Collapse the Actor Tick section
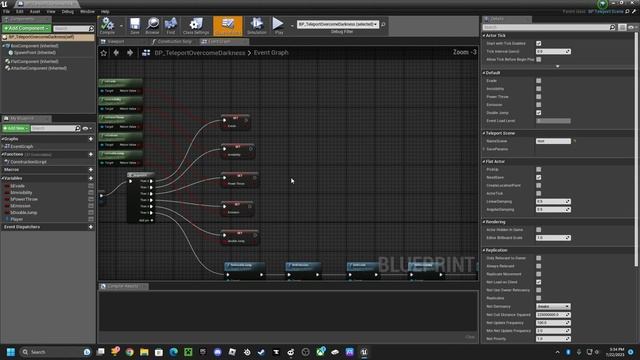 pos(484,36)
